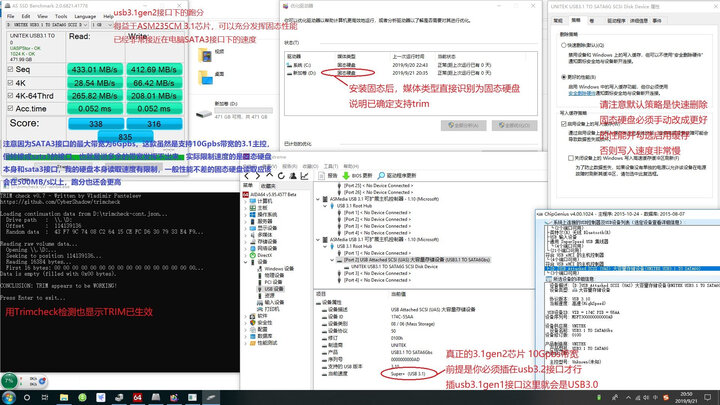Click the 全部分析 button in Optimize Drives

coord(463,125)
